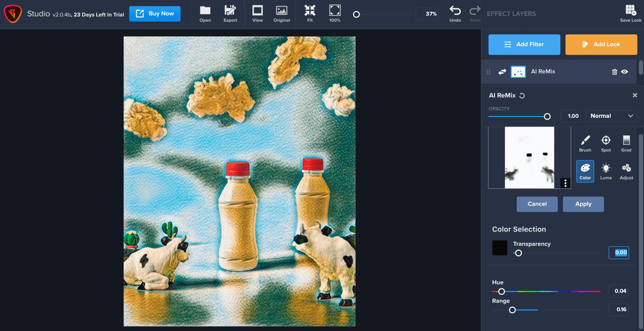Apply the mask changes

[583, 204]
